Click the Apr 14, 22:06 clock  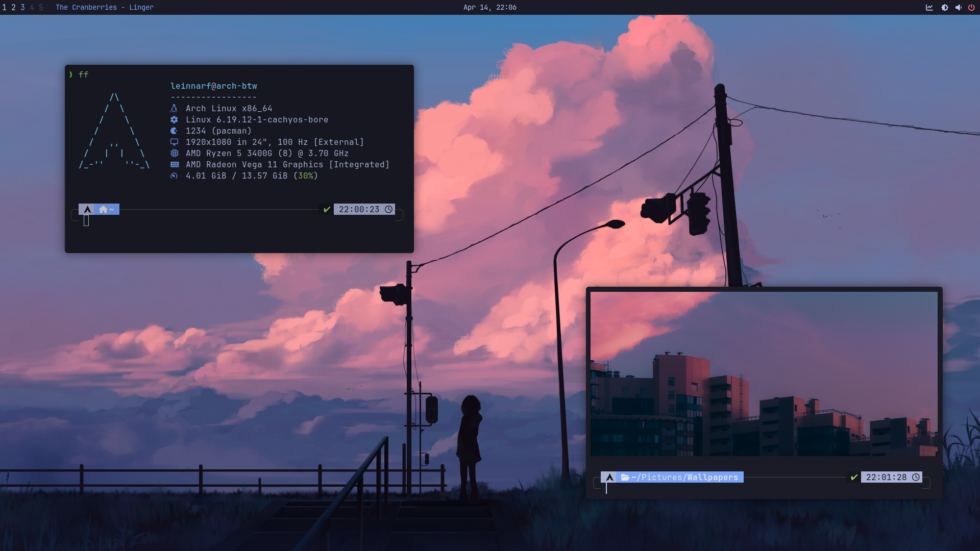tap(490, 7)
